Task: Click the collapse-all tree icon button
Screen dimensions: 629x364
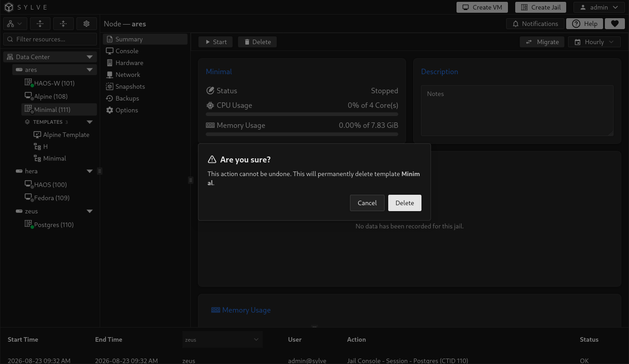Action: pyautogui.click(x=63, y=24)
